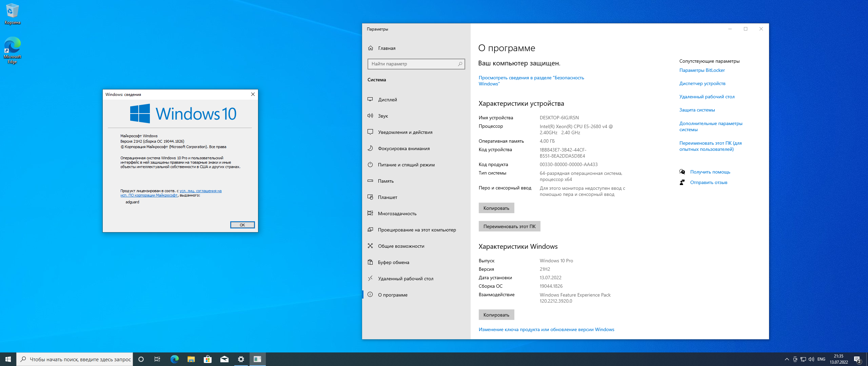Launch Microsoft Store from the taskbar

pos(208,359)
